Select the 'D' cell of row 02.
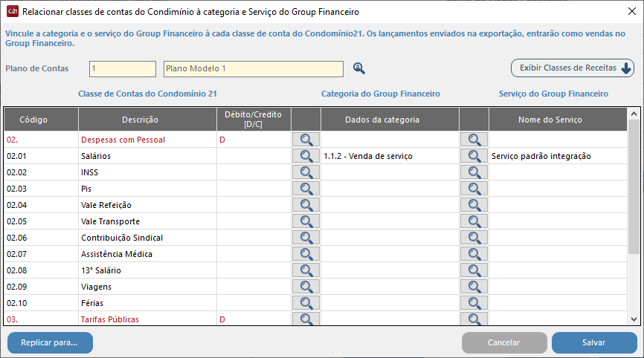 coord(254,140)
